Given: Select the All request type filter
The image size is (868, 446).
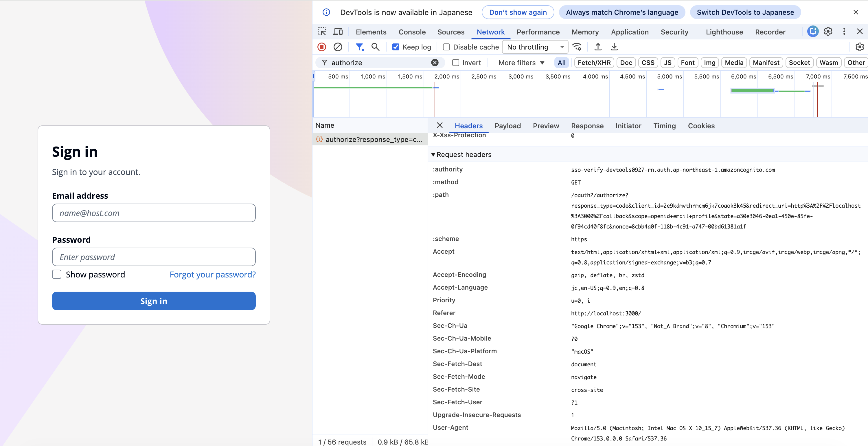Looking at the screenshot, I should (x=561, y=63).
